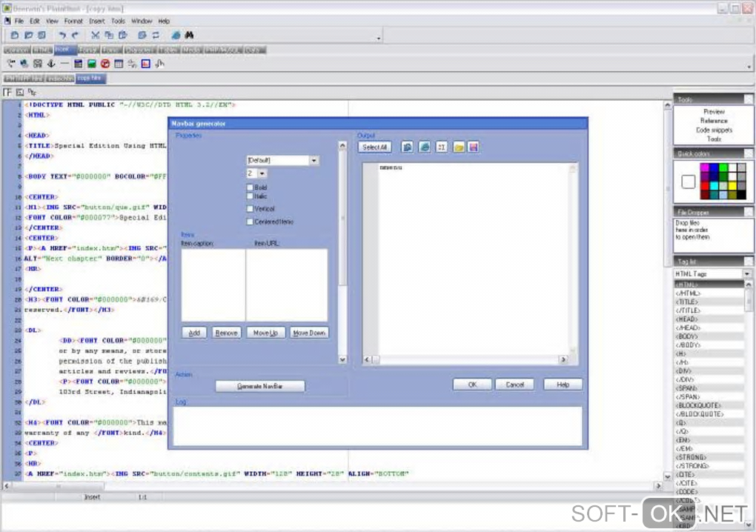
Task: Click OK in Navbar generator dialog
Action: click(x=473, y=385)
